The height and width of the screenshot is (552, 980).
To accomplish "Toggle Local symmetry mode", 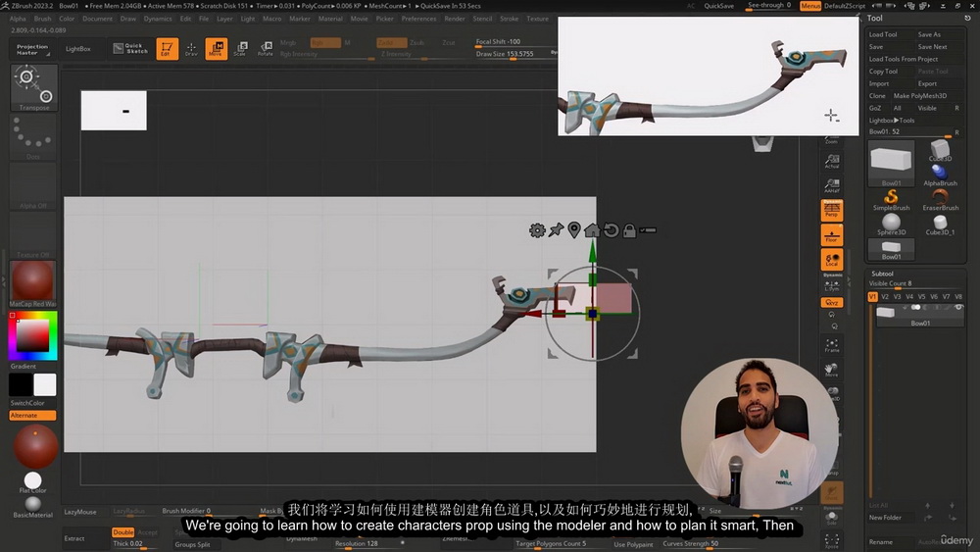I will 832,260.
